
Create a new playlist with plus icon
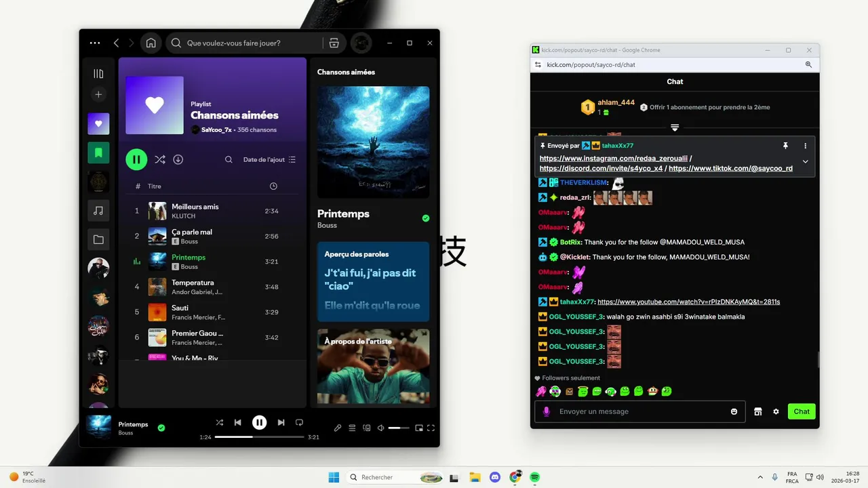[x=98, y=95]
